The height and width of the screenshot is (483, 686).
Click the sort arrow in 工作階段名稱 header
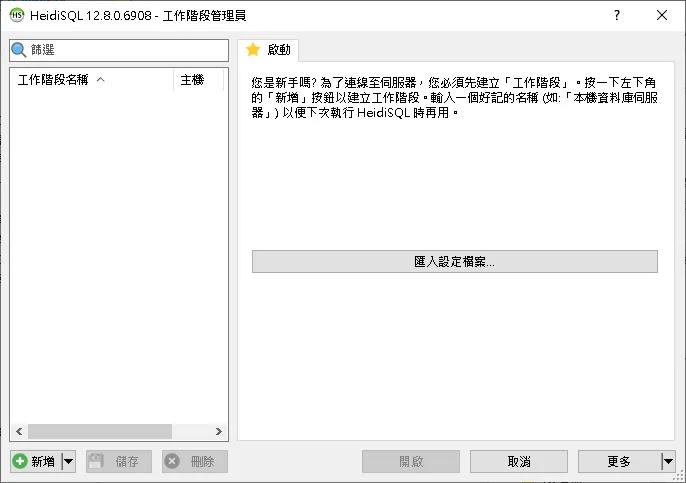(101, 80)
